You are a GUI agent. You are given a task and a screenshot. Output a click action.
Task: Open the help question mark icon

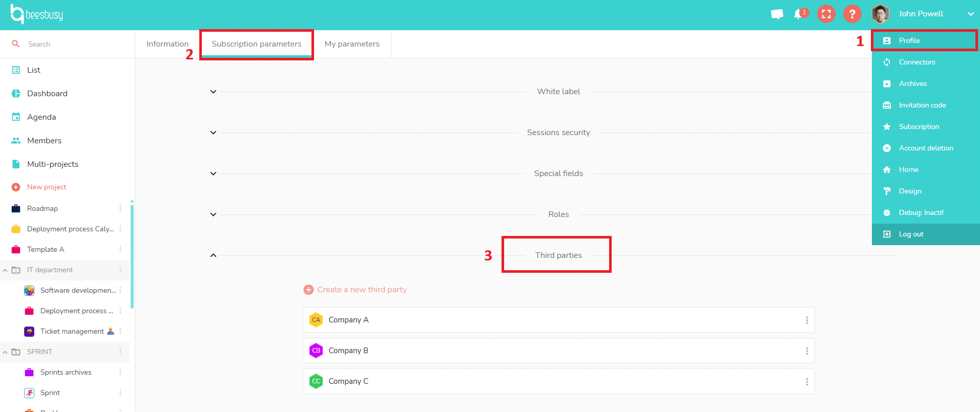pyautogui.click(x=852, y=14)
